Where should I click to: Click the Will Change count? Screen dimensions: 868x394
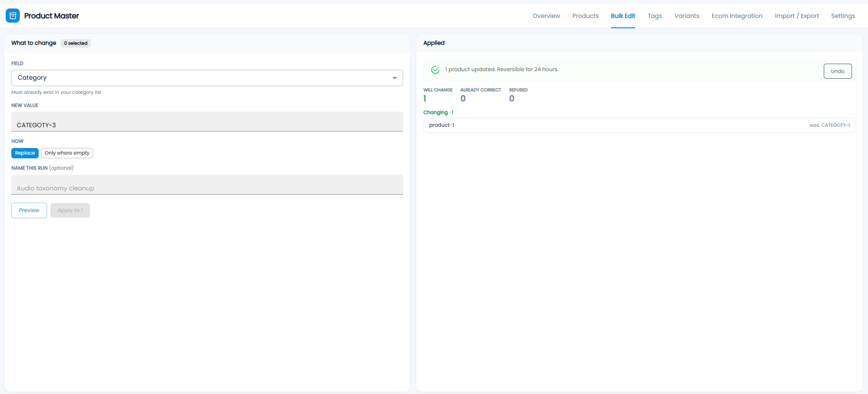pyautogui.click(x=425, y=98)
